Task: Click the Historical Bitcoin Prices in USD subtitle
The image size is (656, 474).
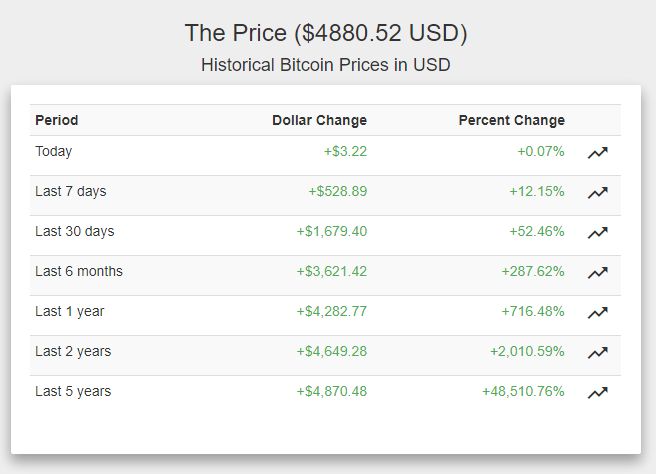Action: click(326, 65)
